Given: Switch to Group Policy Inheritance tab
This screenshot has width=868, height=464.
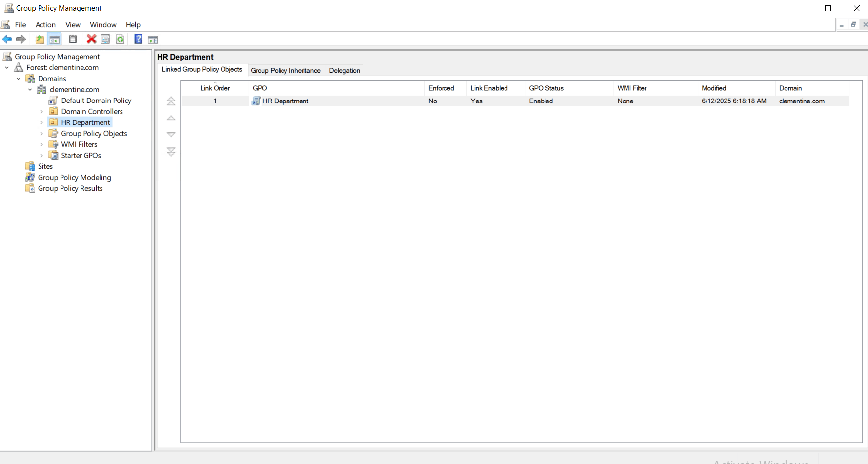Looking at the screenshot, I should click(x=285, y=71).
